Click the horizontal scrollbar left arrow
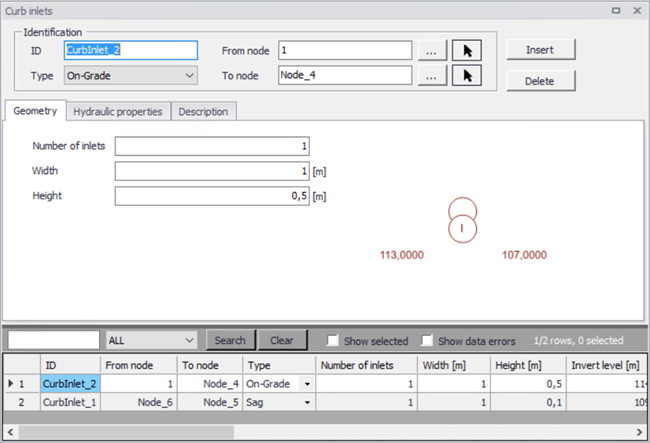 pyautogui.click(x=11, y=432)
